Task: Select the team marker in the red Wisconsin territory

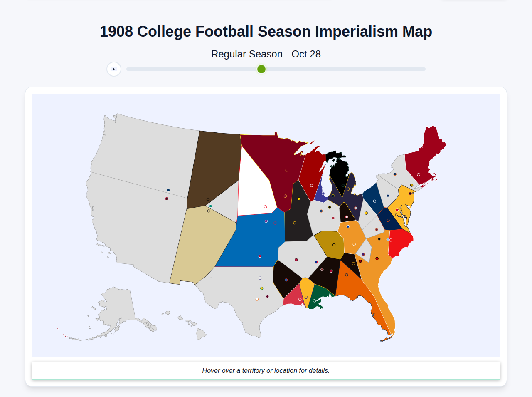Action: [x=312, y=186]
